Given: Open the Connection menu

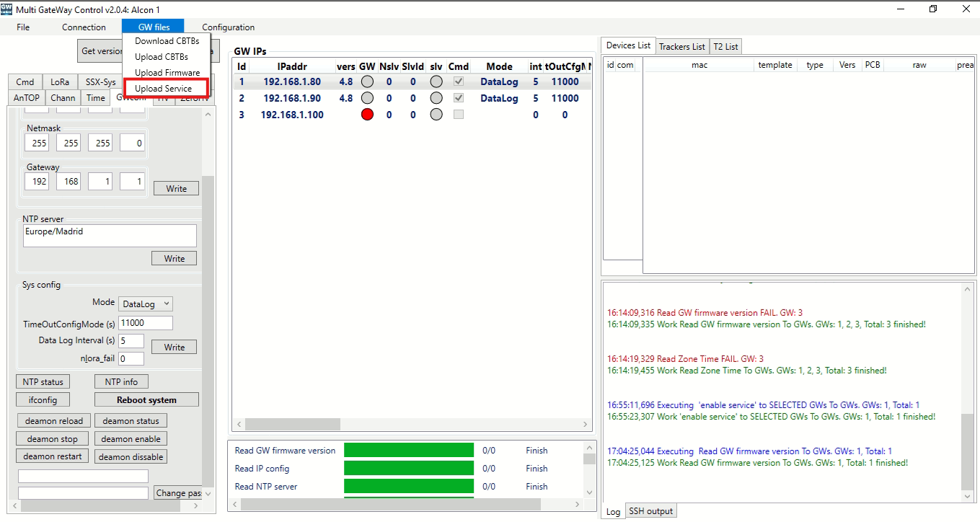Looking at the screenshot, I should coord(84,27).
